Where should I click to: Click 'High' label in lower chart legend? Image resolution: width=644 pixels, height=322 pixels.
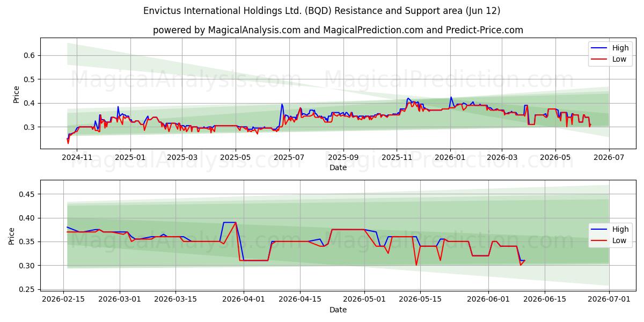(x=620, y=229)
